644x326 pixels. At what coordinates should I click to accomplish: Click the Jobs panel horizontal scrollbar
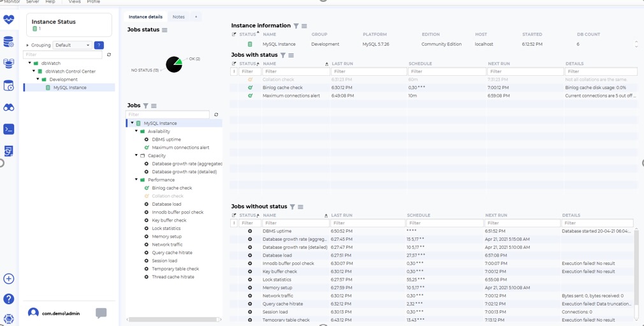(x=172, y=320)
